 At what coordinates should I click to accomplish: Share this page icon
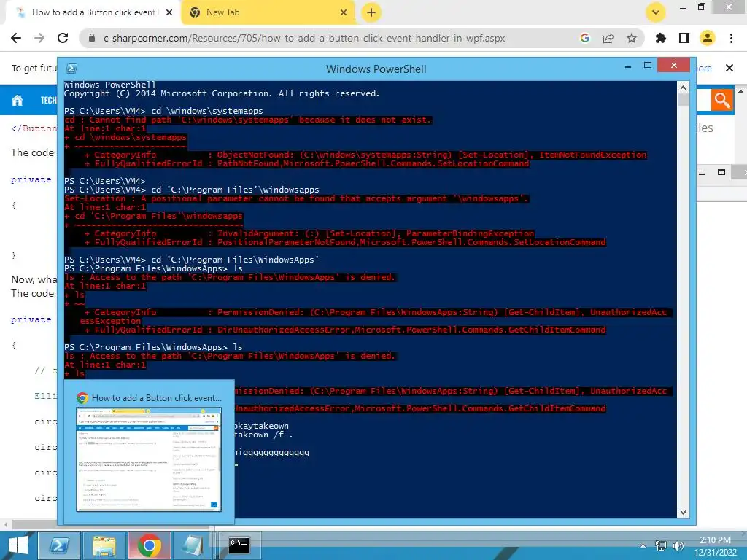(608, 38)
